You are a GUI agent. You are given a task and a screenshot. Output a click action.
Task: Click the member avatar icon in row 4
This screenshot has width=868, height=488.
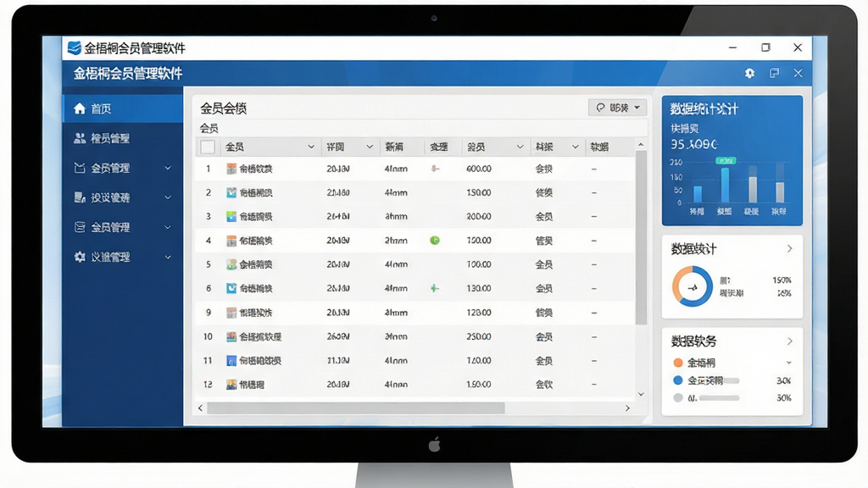coord(231,241)
